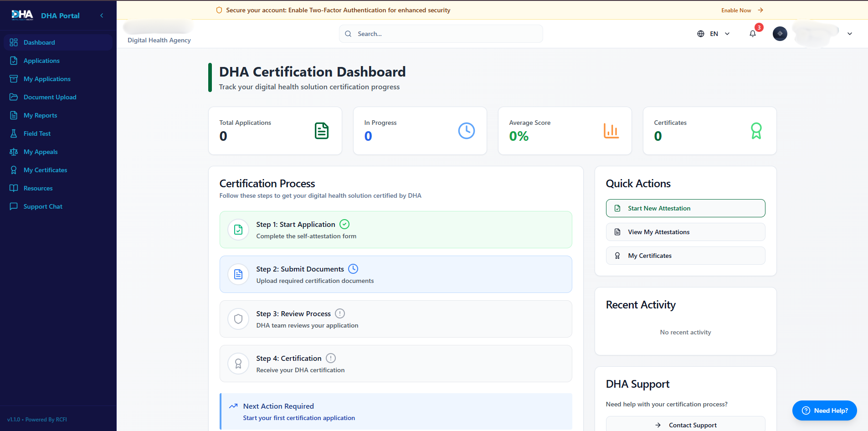
Task: Click the Average Score bar chart icon
Action: click(611, 131)
